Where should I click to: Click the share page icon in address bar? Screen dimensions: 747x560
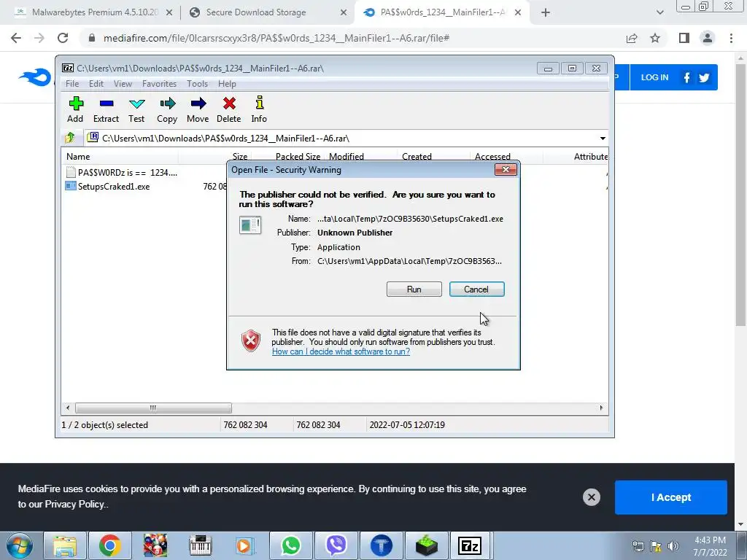632,38
